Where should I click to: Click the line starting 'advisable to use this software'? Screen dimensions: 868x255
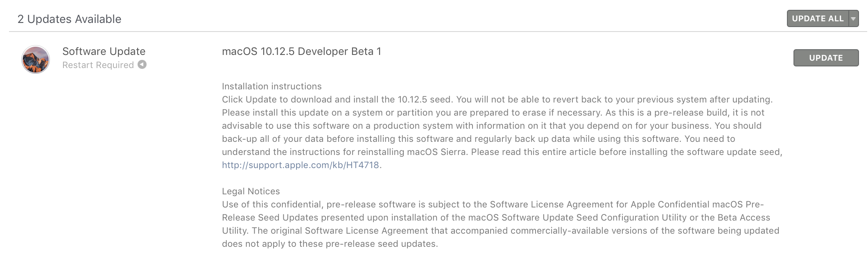491,126
